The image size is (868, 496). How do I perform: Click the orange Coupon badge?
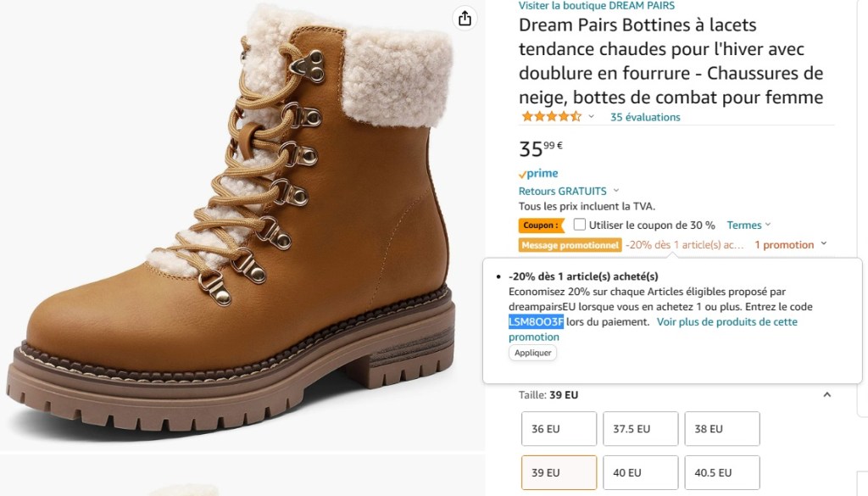point(541,226)
